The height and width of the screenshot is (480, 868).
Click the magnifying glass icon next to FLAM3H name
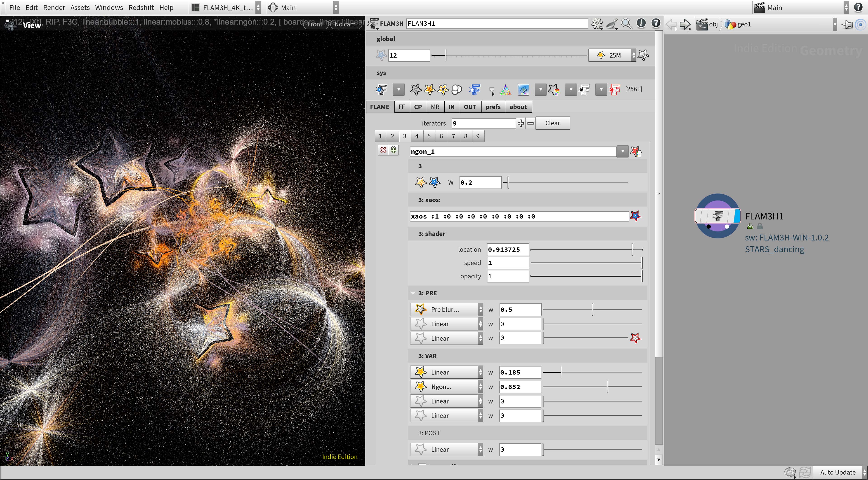[x=626, y=23]
